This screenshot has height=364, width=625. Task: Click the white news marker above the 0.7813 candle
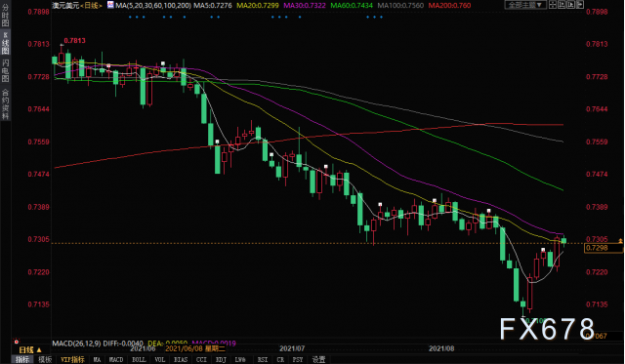pyautogui.click(x=62, y=45)
